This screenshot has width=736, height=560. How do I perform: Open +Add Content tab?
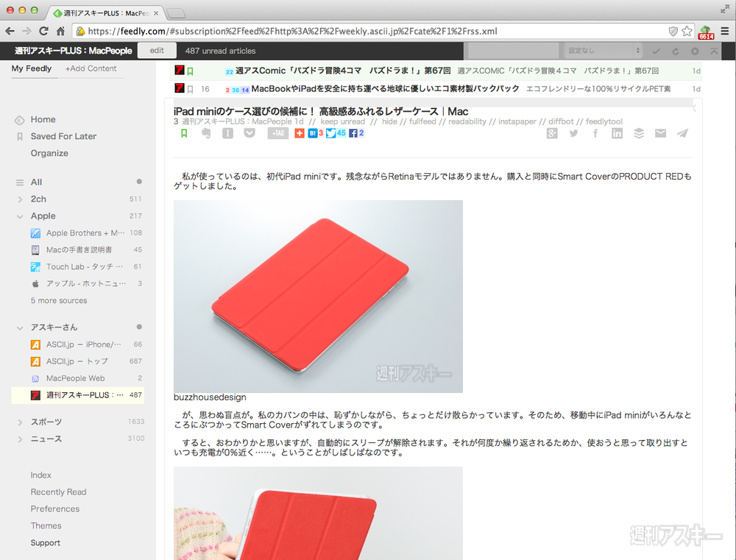91,68
